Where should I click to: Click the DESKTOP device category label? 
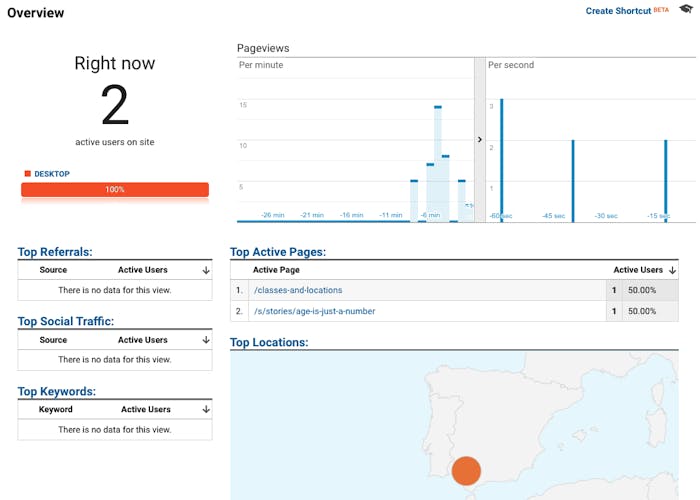52,174
